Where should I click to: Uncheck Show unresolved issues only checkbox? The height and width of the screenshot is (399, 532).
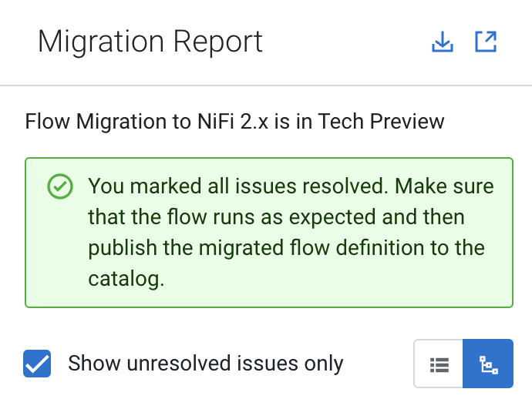(x=37, y=364)
